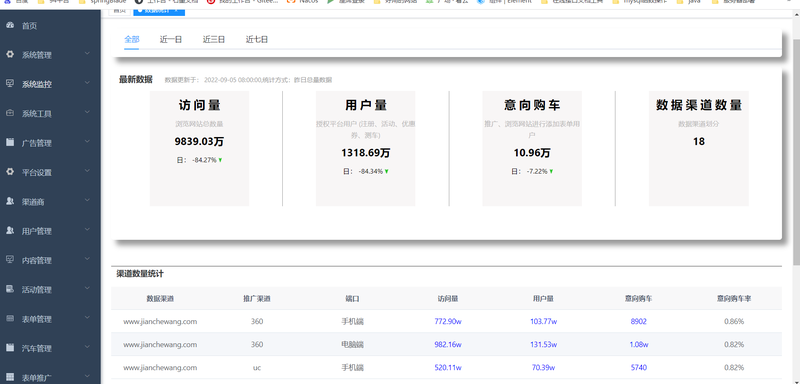This screenshot has width=800, height=384.
Task: Click the 首页 dashboard icon in sidebar
Action: point(10,25)
